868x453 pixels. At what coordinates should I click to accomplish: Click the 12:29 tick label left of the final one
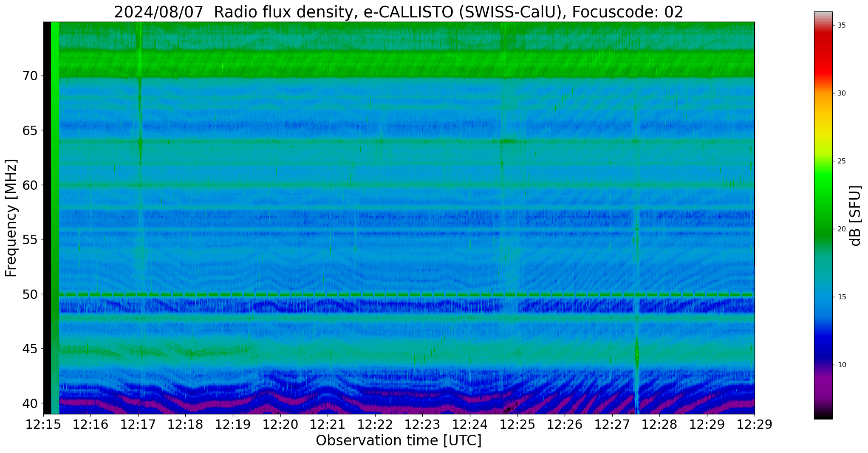(707, 424)
